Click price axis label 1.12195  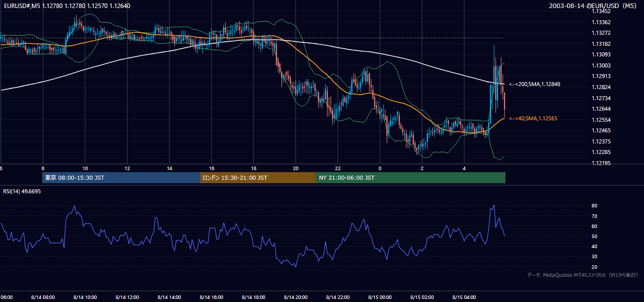pyautogui.click(x=601, y=163)
